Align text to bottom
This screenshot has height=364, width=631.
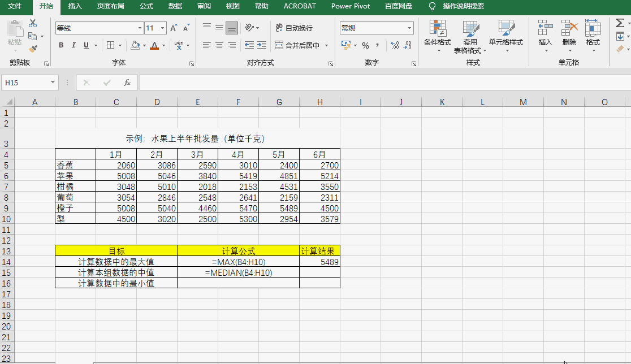click(232, 28)
